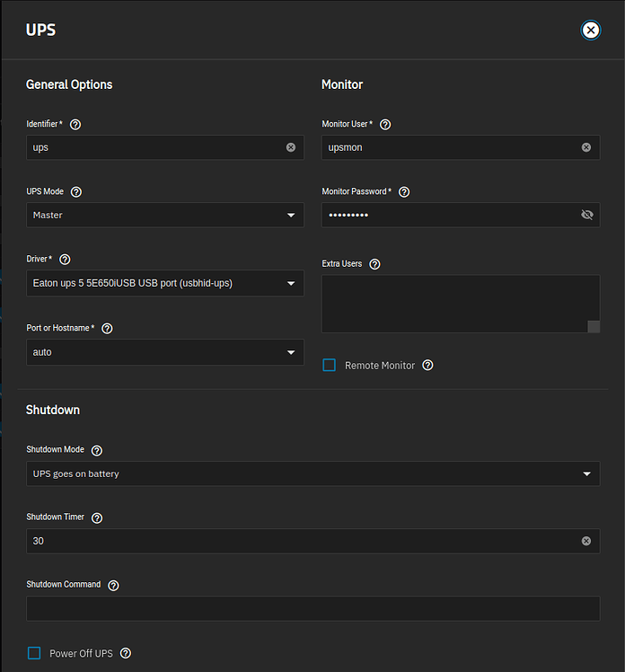The width and height of the screenshot is (625, 672).
Task: Click the Extra Users help icon
Action: coord(374,264)
